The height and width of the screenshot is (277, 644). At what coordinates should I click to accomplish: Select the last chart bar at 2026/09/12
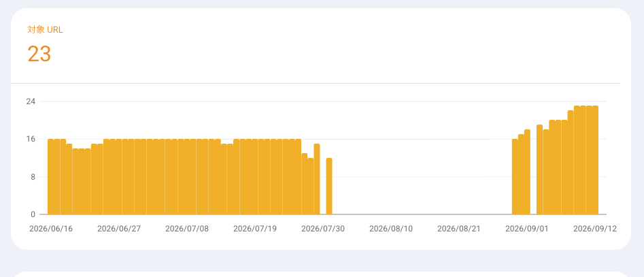click(595, 160)
